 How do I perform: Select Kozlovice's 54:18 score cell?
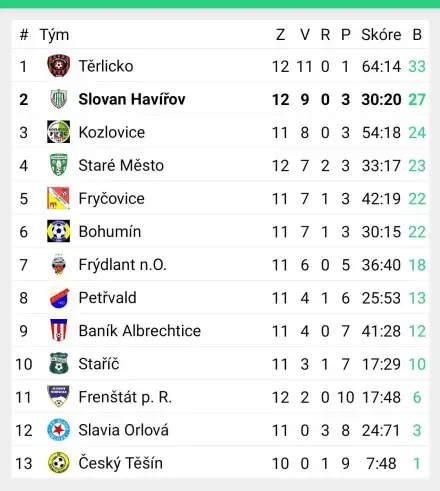(381, 133)
